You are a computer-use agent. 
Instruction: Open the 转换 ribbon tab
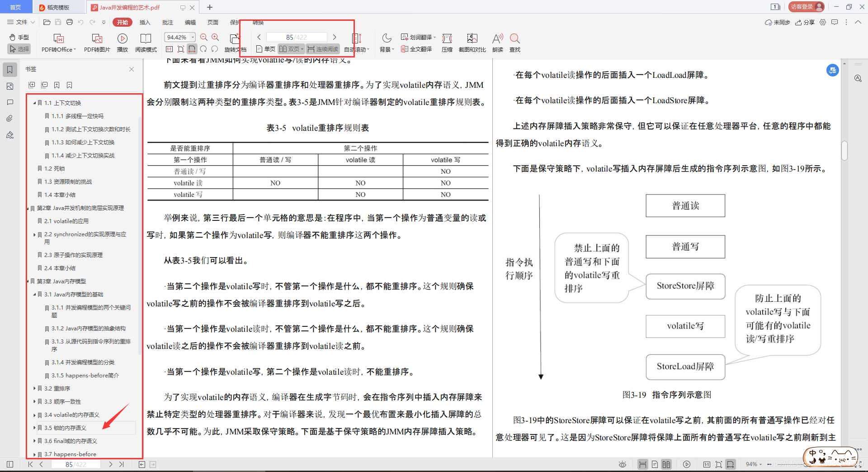(257, 22)
